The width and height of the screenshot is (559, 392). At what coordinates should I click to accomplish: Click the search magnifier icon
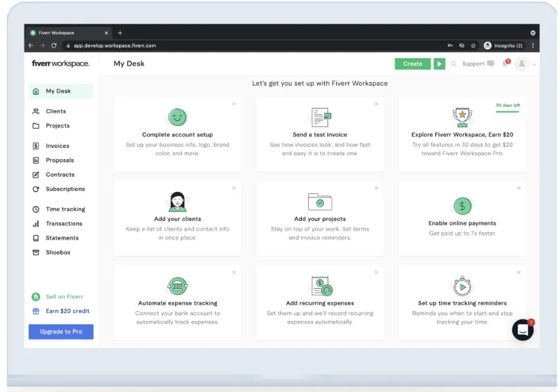pos(454,64)
